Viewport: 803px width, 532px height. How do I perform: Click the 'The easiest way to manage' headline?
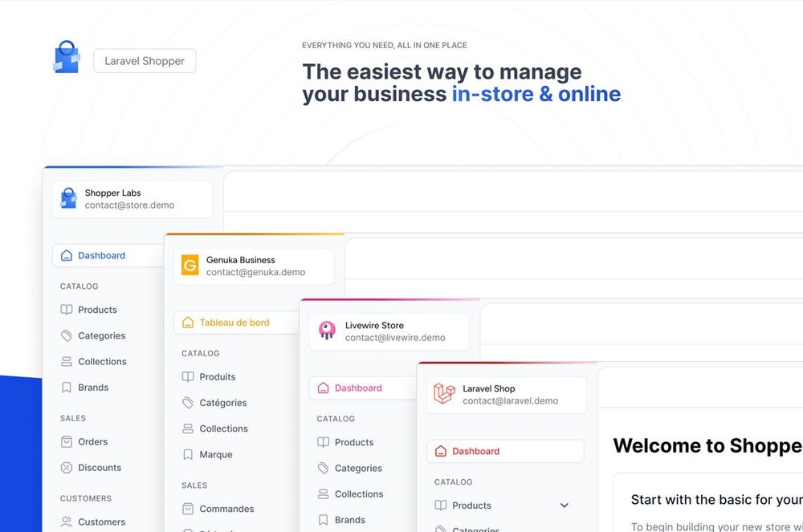click(442, 71)
